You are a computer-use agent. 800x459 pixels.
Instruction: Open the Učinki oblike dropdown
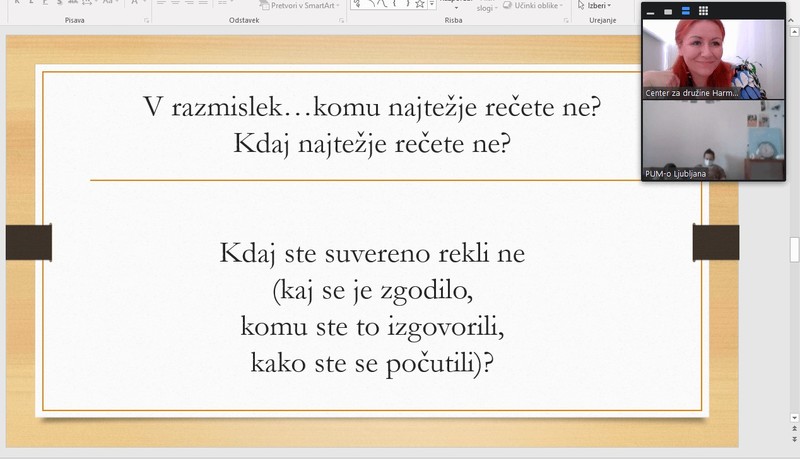[x=533, y=5]
